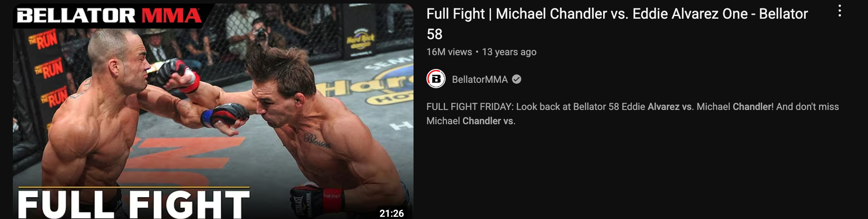Viewport: 868px width, 219px height.
Task: Click the Hard Rock logo in thumbnail
Action: (361, 40)
